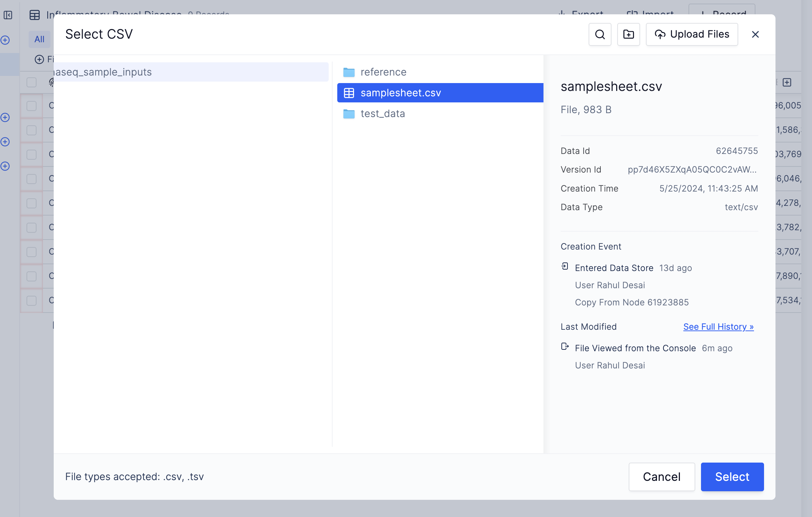
Task: Check the last record row checkbox
Action: [x=32, y=300]
